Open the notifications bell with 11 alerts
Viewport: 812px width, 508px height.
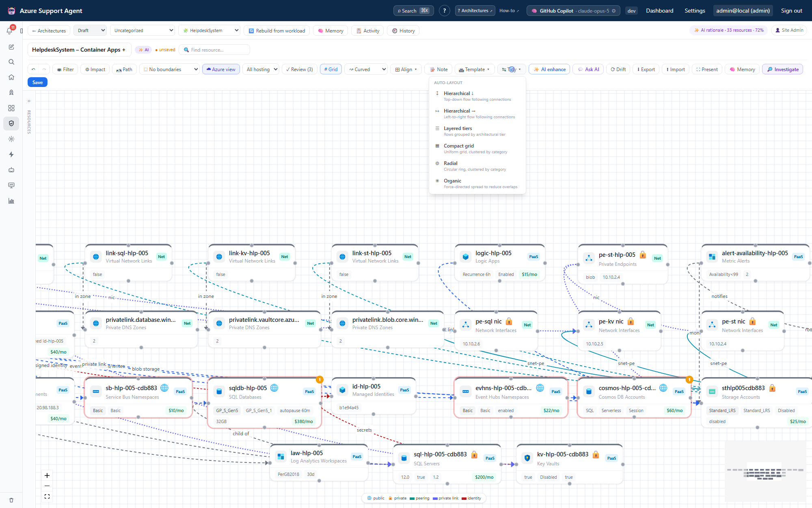(x=10, y=30)
